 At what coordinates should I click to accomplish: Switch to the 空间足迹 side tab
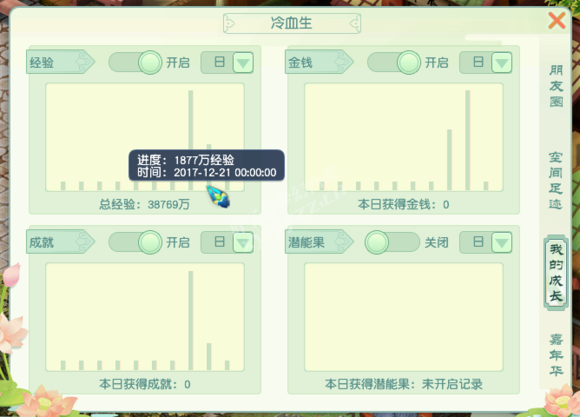pyautogui.click(x=556, y=181)
